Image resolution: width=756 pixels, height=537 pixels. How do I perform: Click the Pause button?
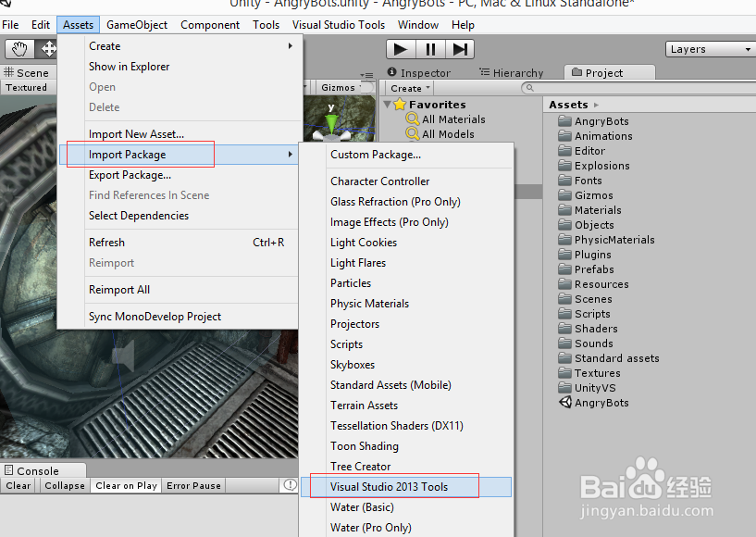(x=430, y=49)
